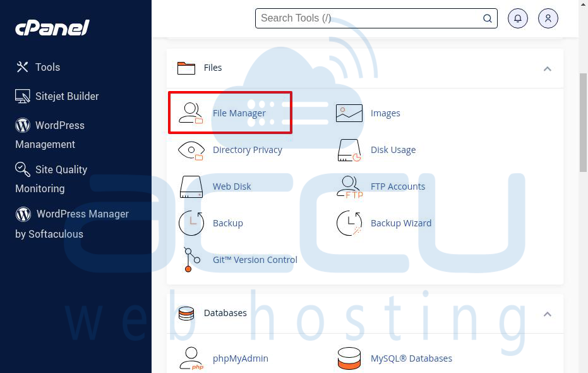Screen dimensions: 588x373
Task: Click the Images picture icon
Action: 349,113
